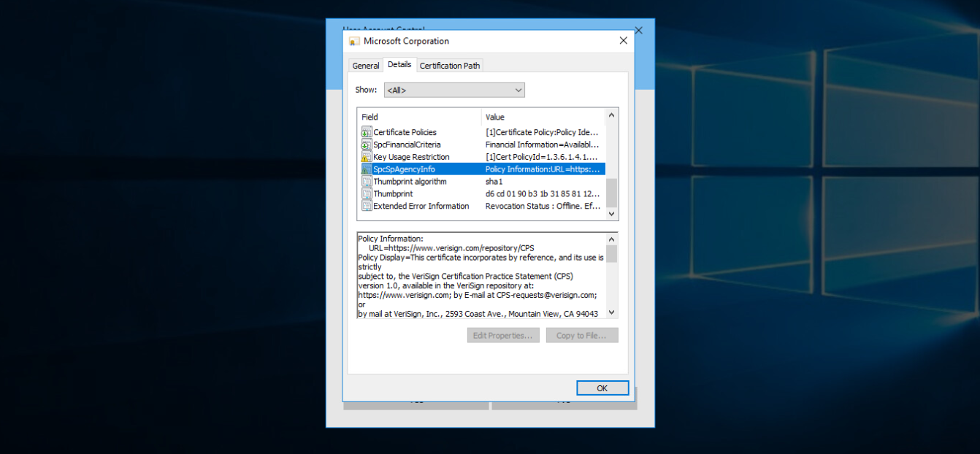Open the Show filter dropdown
The image size is (980, 454).
pos(454,91)
